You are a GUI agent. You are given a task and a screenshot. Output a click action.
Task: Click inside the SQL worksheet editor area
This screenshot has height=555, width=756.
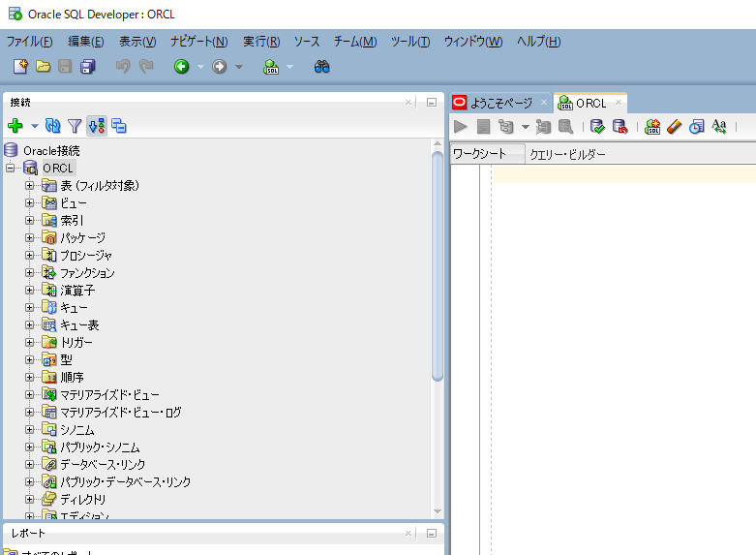tap(620, 291)
